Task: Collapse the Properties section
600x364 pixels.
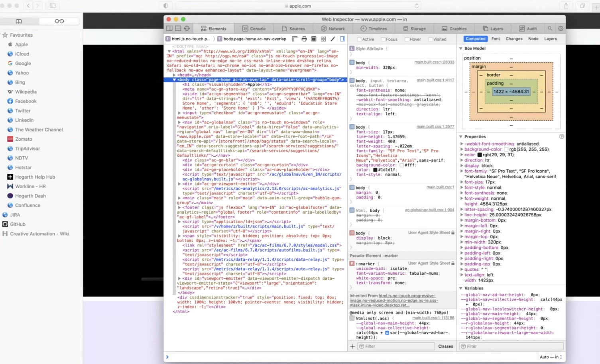Action: pos(461,136)
